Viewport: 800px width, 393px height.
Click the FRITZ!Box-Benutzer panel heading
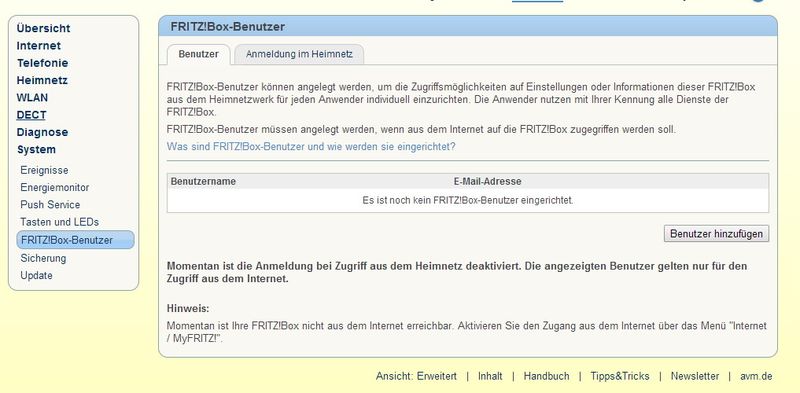[228, 27]
